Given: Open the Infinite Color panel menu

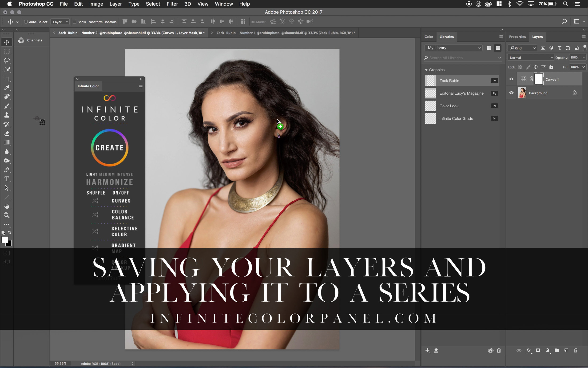Looking at the screenshot, I should (x=140, y=86).
